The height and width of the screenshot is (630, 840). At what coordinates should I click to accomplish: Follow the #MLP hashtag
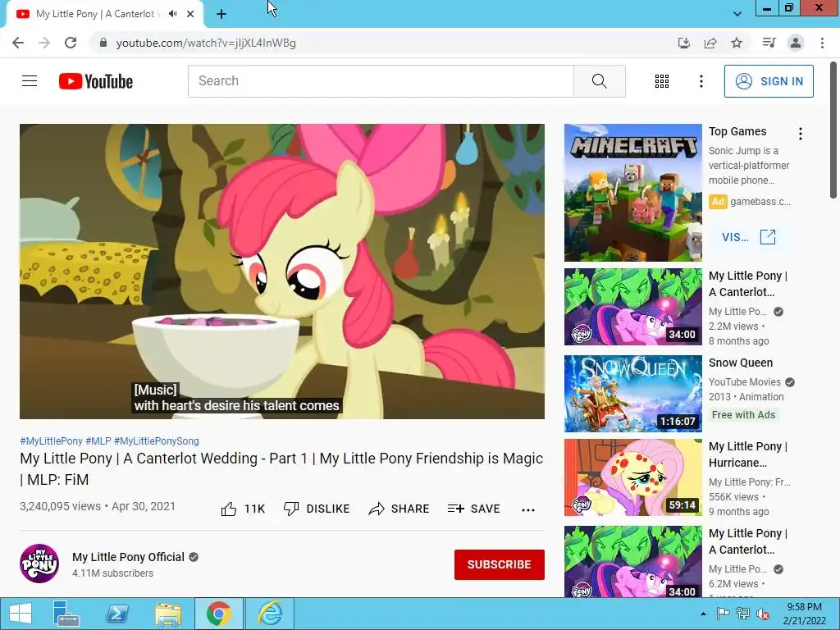coord(98,441)
